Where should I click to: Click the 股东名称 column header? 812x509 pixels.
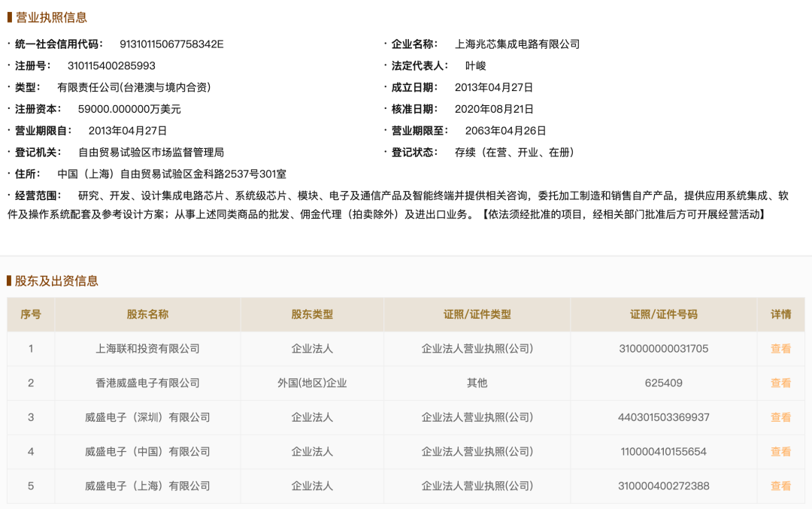(147, 314)
